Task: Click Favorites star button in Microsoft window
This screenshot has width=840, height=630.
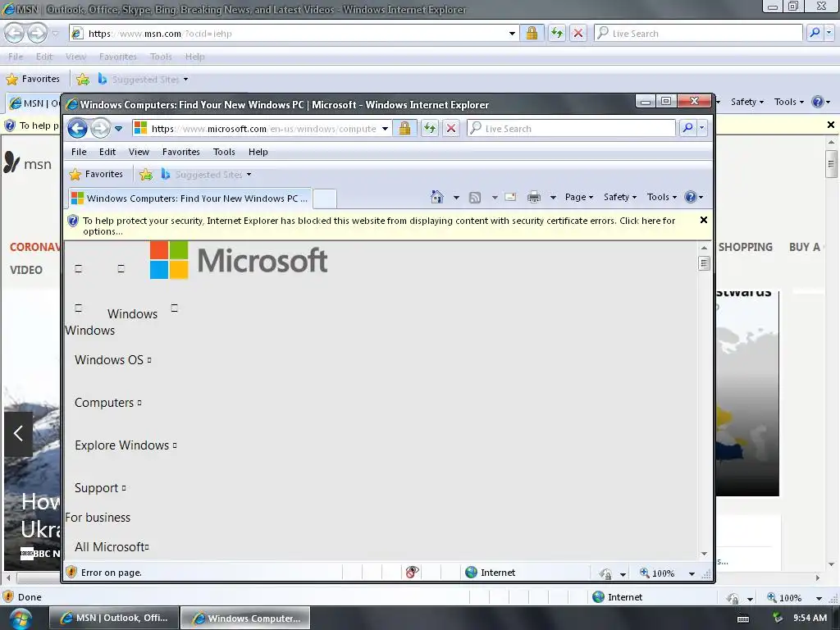Action: [x=97, y=174]
